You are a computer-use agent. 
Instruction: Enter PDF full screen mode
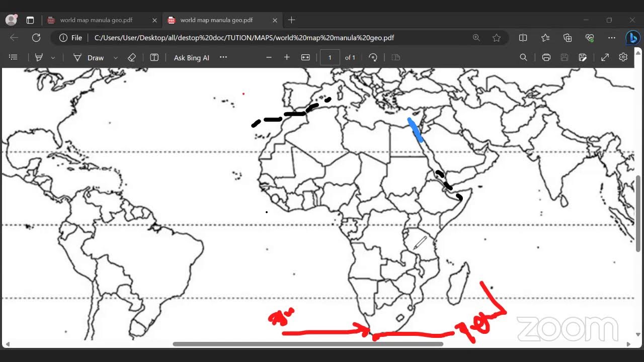tap(605, 57)
